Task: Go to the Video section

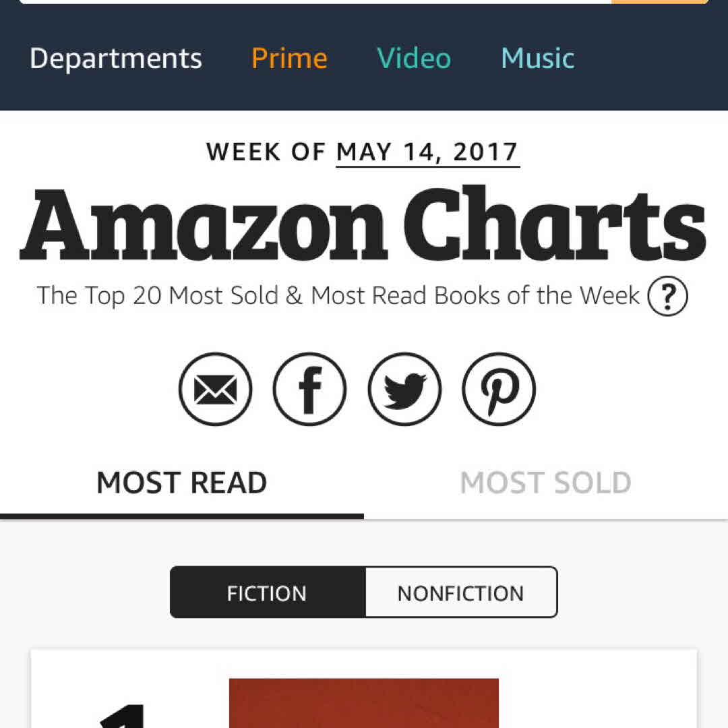Action: 414,59
